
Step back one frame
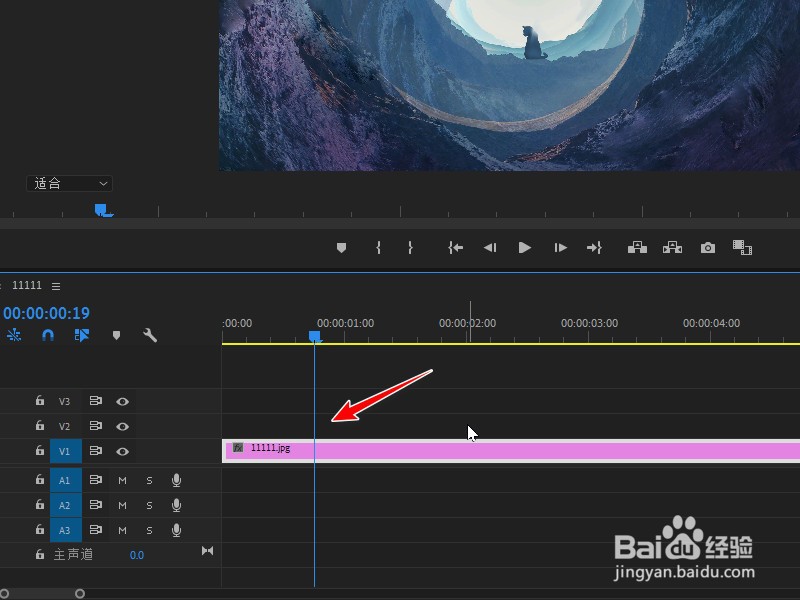coord(490,248)
